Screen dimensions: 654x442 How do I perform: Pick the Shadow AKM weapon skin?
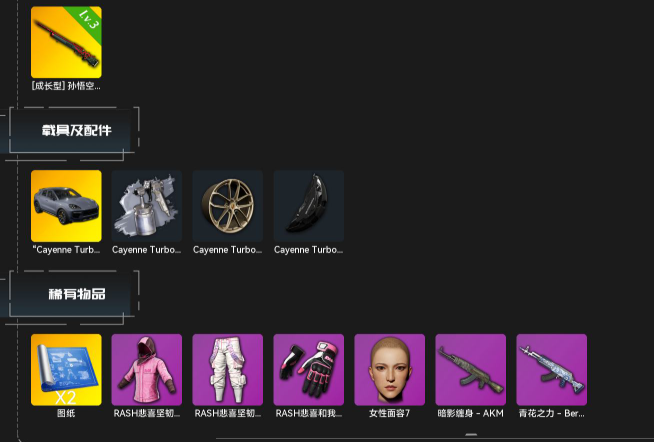470,369
